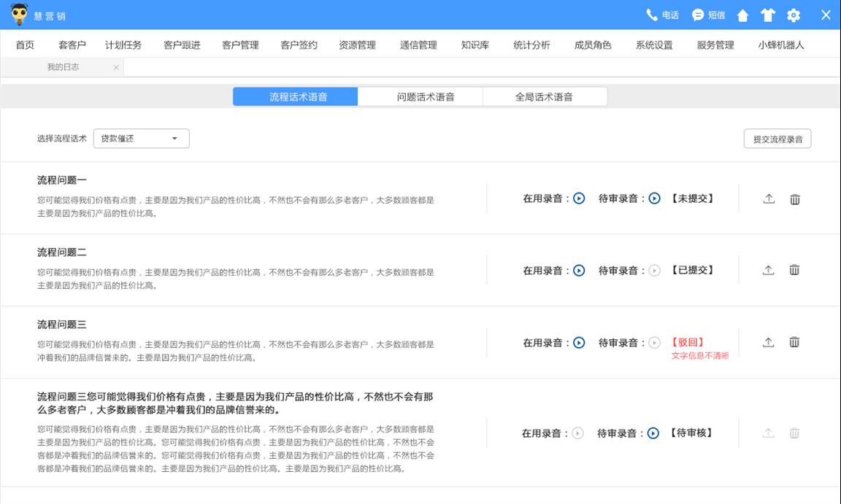Play 在用录音 in the 待审核 row

pos(577,433)
